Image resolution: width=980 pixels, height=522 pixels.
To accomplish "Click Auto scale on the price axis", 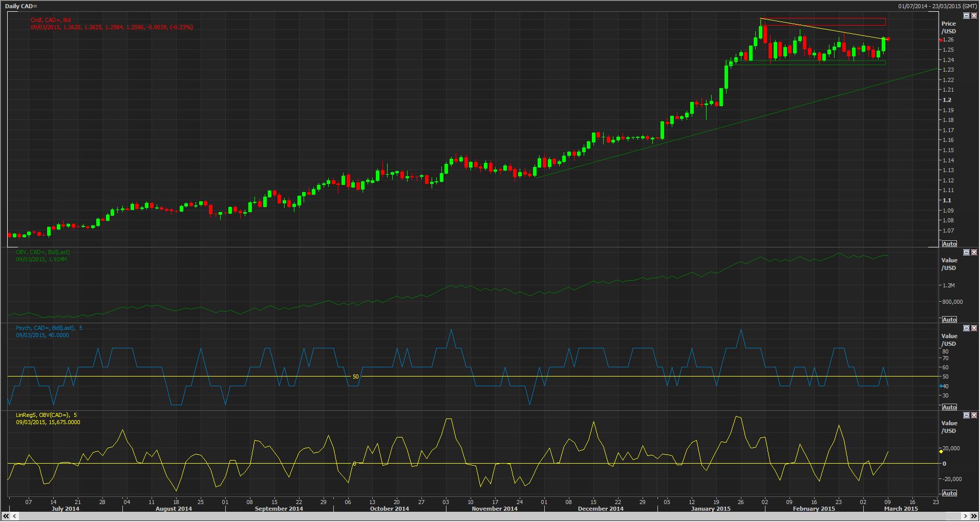I will click(x=949, y=244).
